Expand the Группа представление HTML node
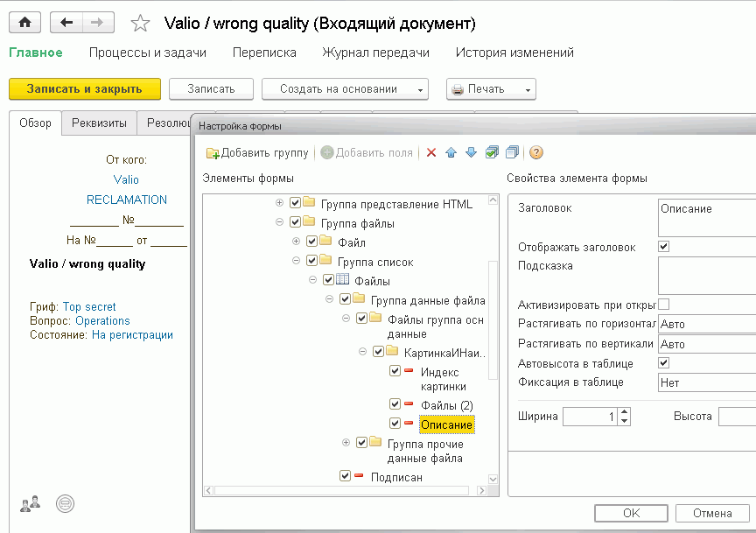The image size is (756, 533). pos(279,203)
